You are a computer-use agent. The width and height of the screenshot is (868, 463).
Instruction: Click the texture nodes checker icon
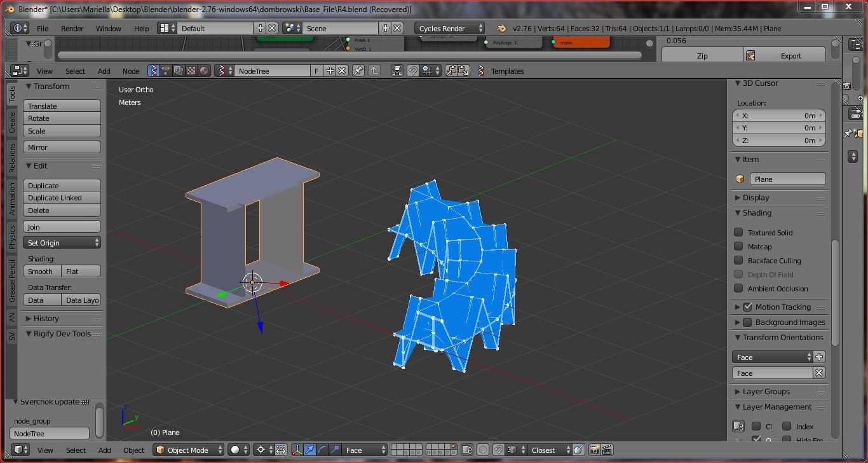191,71
